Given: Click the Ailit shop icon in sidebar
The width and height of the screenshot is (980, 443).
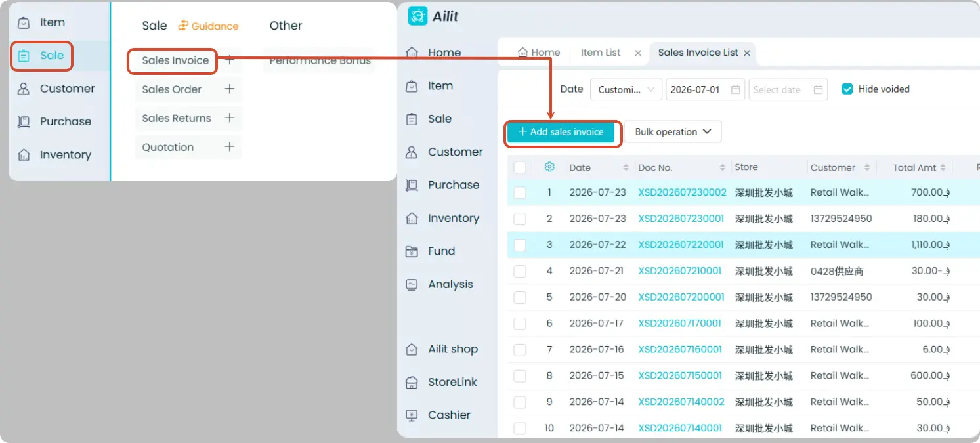Looking at the screenshot, I should click(x=412, y=349).
